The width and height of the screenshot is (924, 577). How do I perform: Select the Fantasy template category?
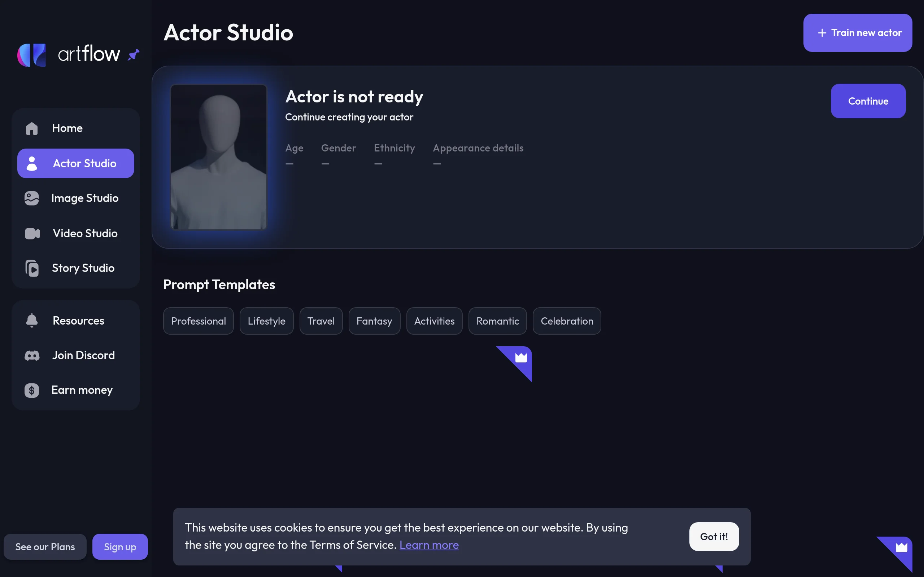pos(374,321)
